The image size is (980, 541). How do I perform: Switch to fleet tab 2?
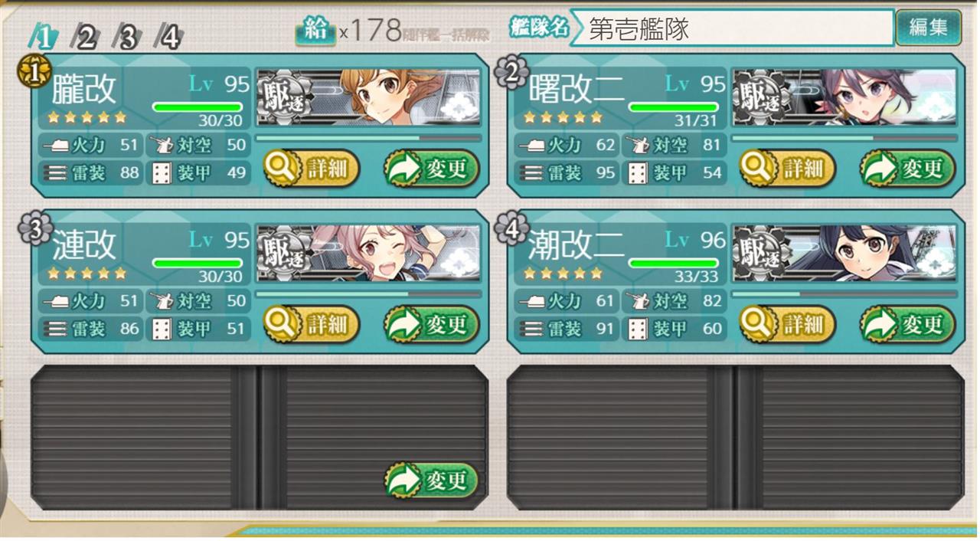(x=85, y=36)
